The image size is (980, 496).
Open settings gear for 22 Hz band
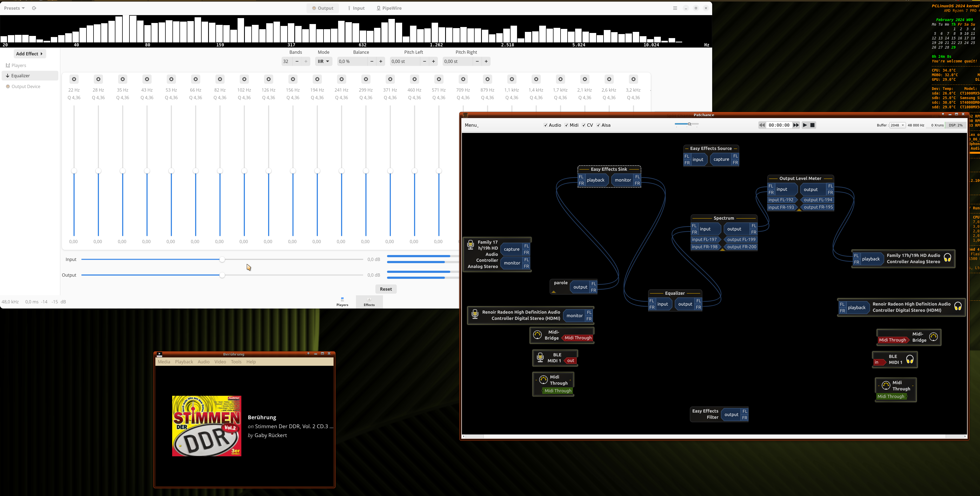[x=74, y=79]
